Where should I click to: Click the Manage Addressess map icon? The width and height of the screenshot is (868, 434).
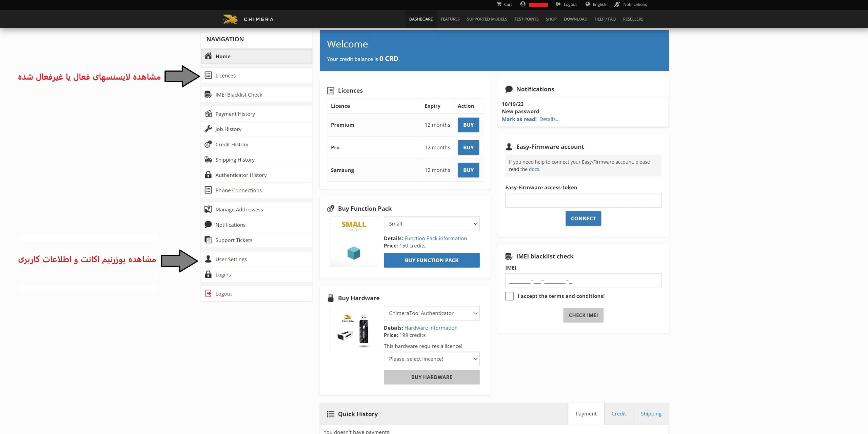point(208,209)
